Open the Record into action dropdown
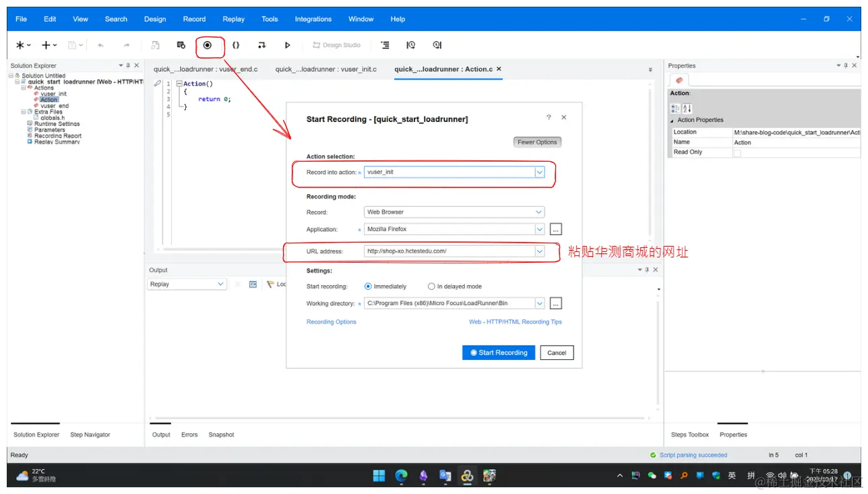The height and width of the screenshot is (494, 868). click(x=539, y=173)
